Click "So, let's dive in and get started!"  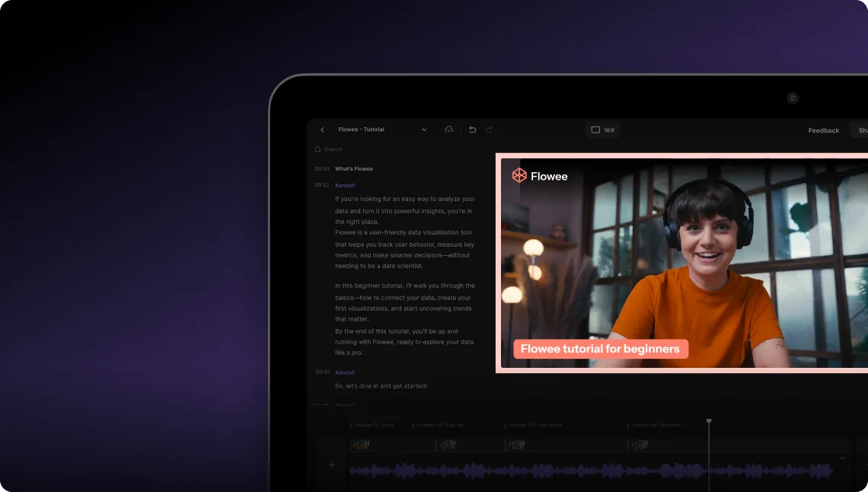[381, 385]
